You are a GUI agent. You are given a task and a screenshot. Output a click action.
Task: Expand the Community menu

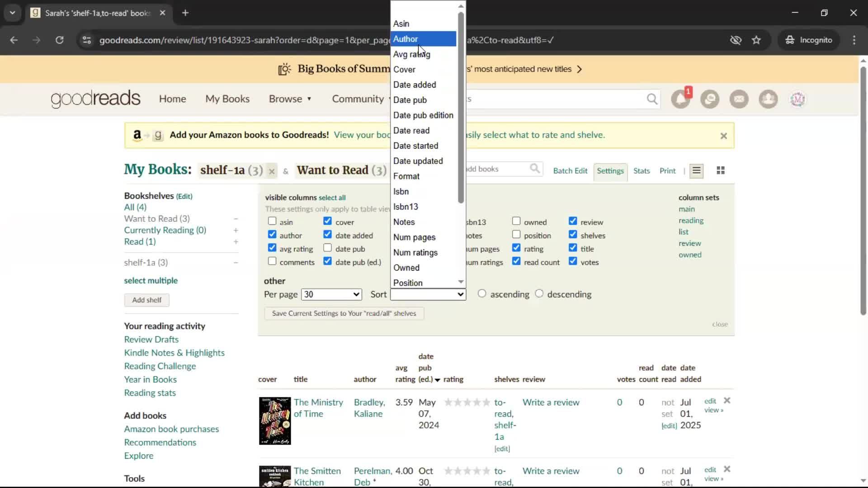point(361,99)
